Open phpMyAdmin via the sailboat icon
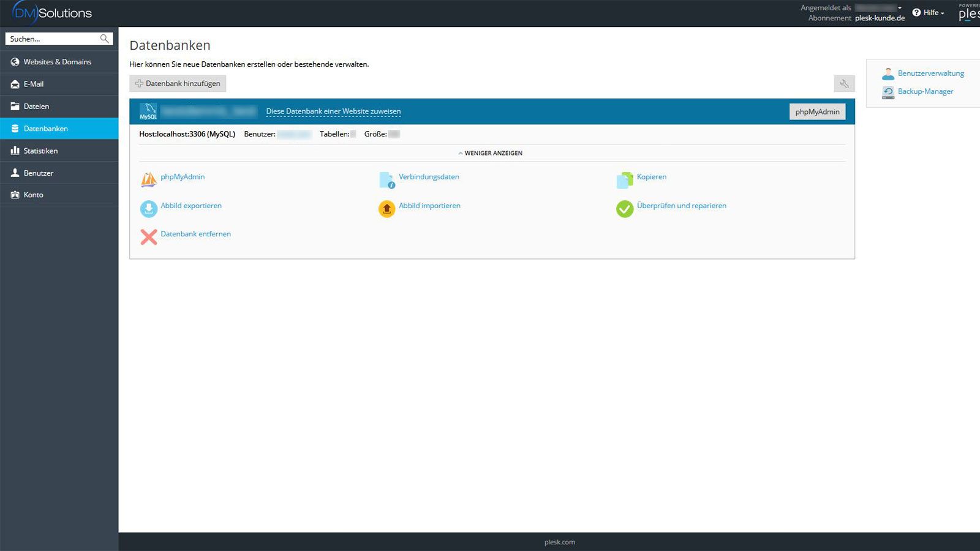Viewport: 980px width, 551px height. pos(182,177)
